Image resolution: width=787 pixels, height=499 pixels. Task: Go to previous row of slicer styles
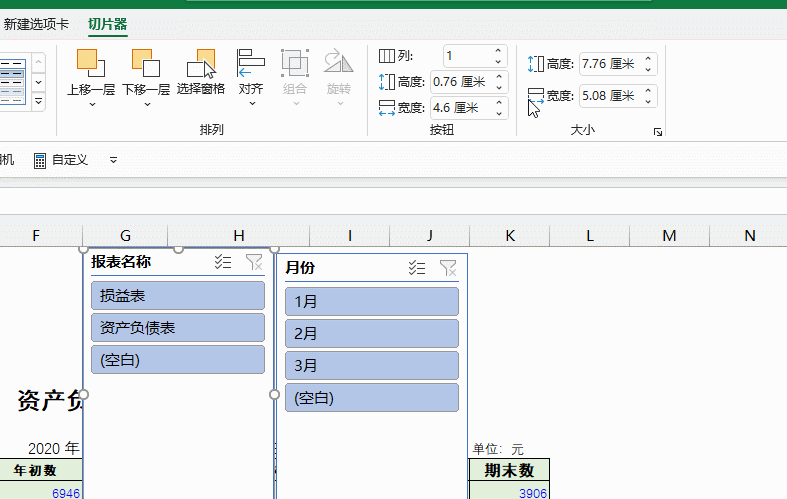[x=39, y=63]
